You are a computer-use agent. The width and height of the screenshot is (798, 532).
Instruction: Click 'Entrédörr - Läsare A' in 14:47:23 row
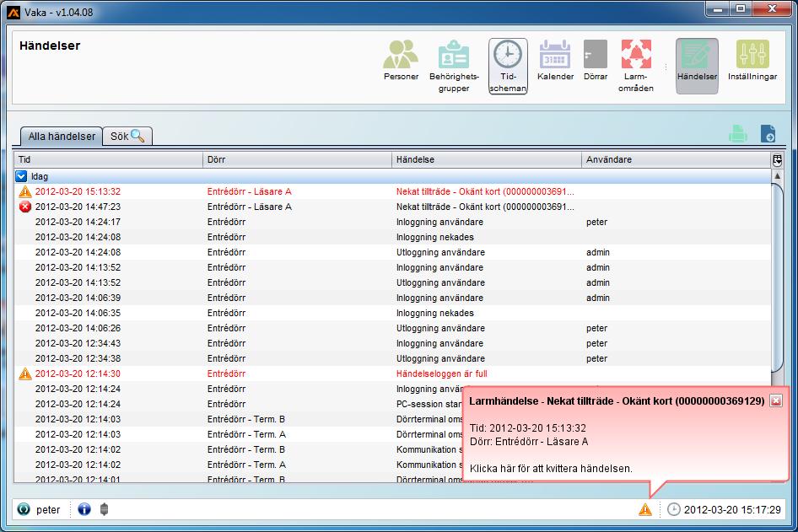[249, 207]
